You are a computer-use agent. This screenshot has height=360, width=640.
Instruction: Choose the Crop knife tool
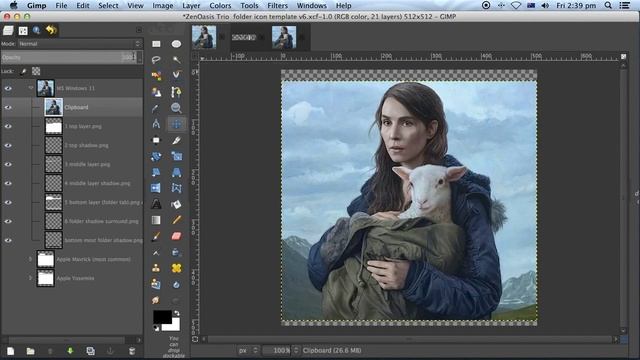(176, 140)
